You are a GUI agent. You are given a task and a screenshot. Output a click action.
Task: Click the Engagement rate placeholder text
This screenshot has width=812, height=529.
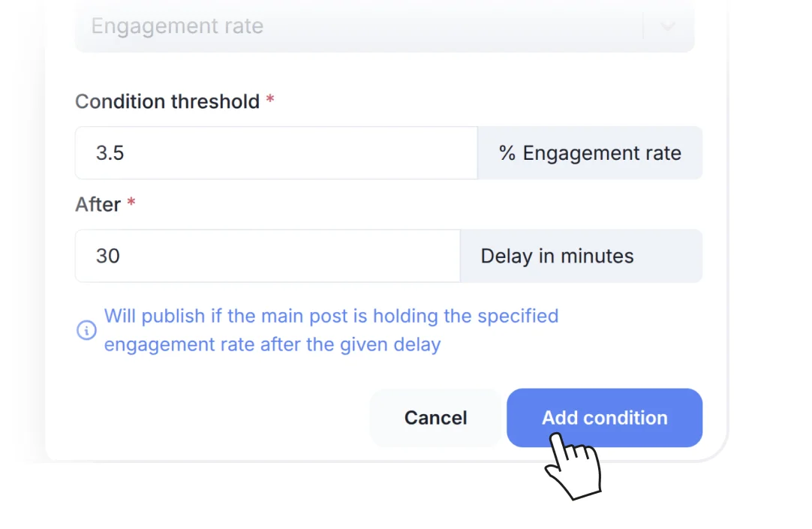177,26
